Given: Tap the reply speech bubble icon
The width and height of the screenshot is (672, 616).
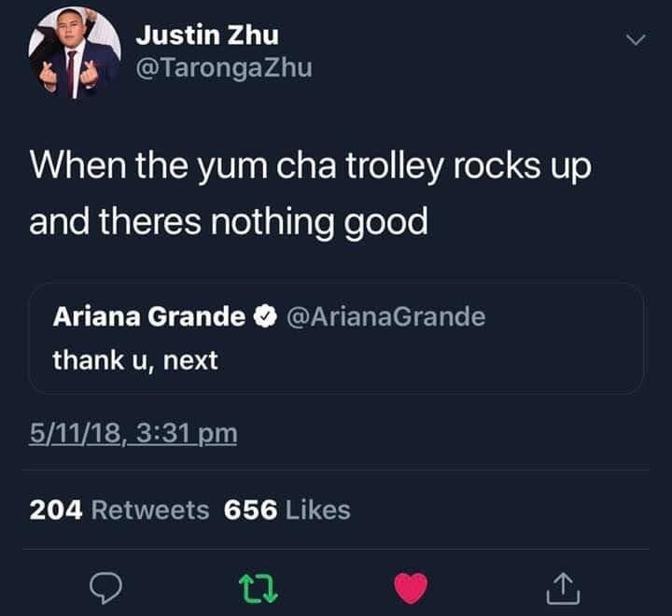Looking at the screenshot, I should tap(105, 588).
